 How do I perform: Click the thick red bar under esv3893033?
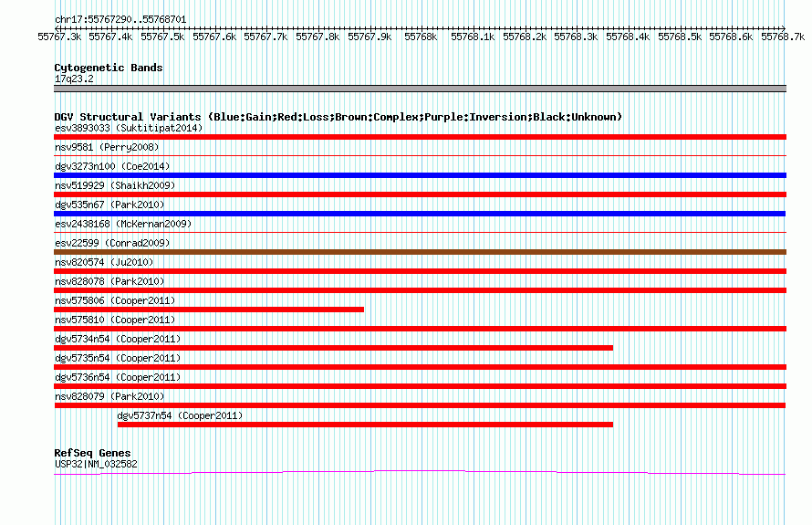pyautogui.click(x=420, y=137)
